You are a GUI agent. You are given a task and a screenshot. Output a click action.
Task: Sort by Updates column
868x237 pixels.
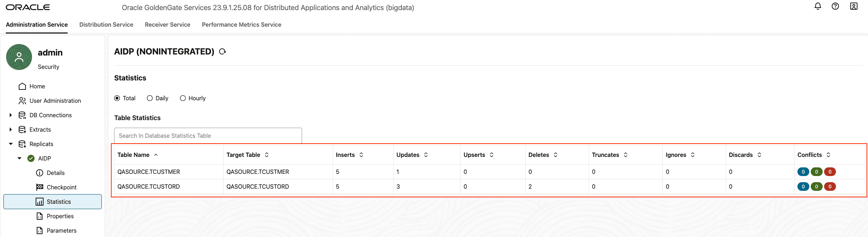(x=426, y=155)
